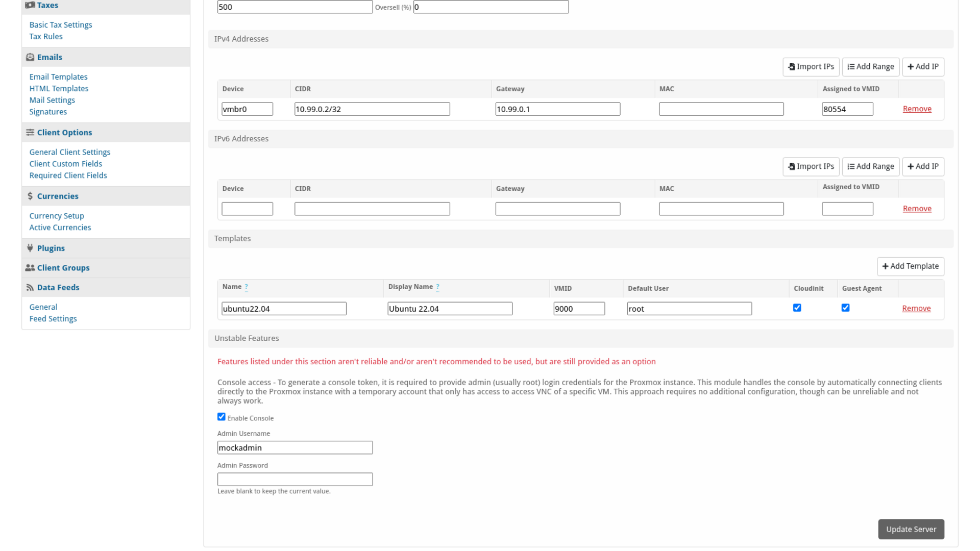This screenshot has width=980, height=551.
Task: Click Import IPs in IPv4 section
Action: (x=811, y=67)
